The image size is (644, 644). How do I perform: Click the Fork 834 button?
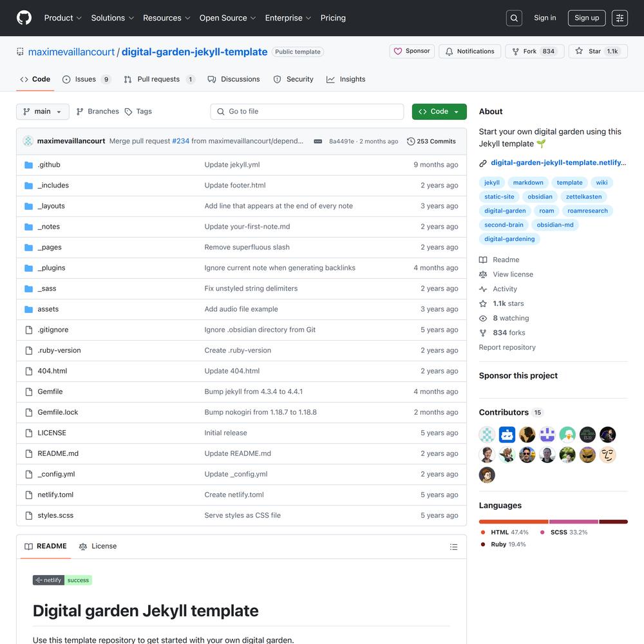point(535,52)
